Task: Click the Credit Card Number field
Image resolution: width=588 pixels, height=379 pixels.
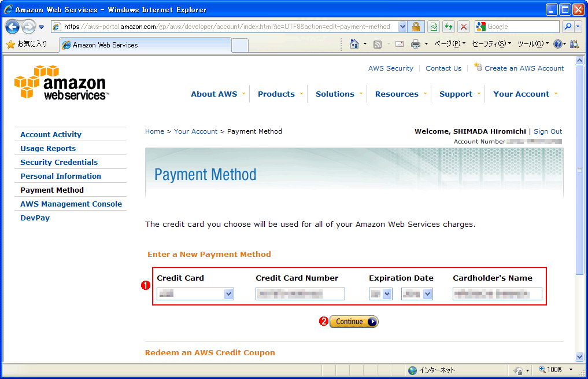Action: [x=300, y=294]
